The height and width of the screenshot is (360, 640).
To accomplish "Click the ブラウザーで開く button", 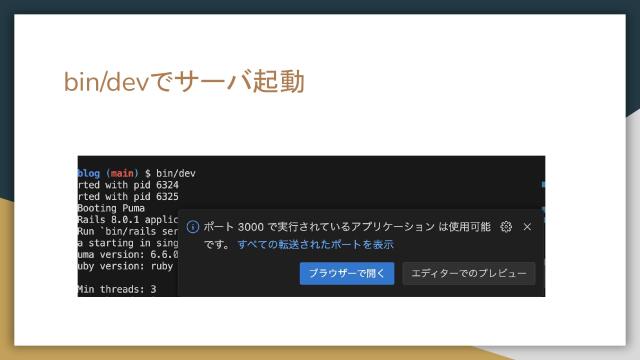I will click(x=347, y=273).
